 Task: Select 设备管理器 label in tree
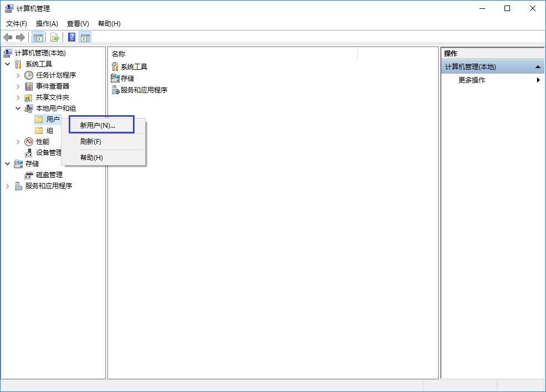pos(48,153)
